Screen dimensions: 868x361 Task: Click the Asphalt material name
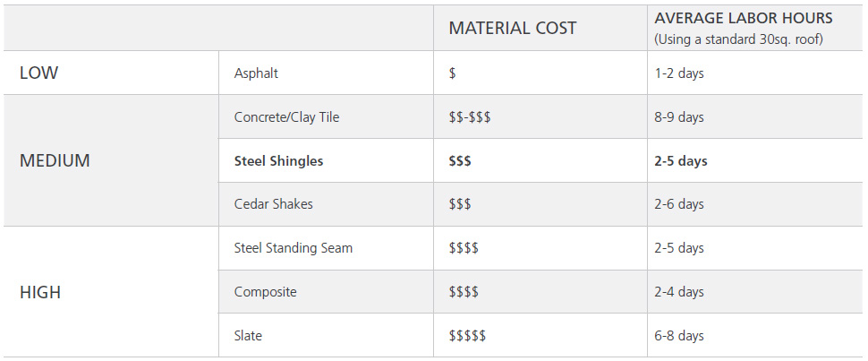[x=256, y=73]
